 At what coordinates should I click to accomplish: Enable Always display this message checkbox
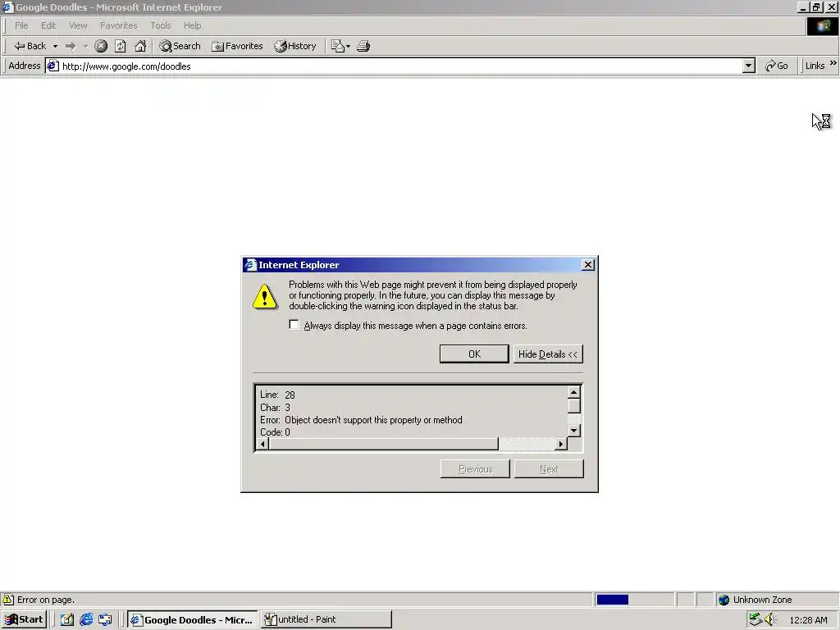tap(294, 325)
